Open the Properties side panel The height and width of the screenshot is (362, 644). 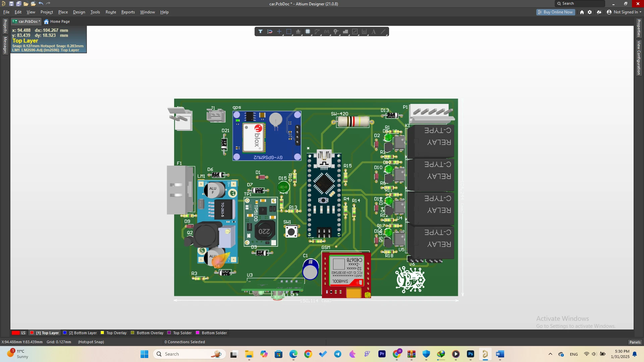[639, 28]
